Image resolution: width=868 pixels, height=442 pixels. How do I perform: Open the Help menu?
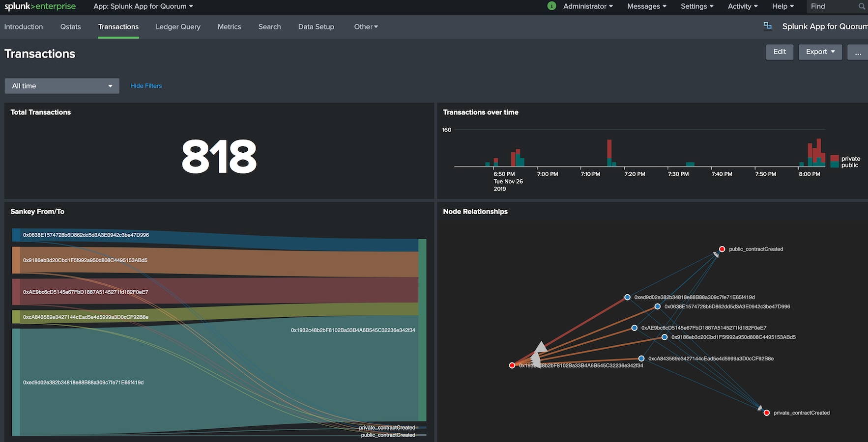coord(783,6)
